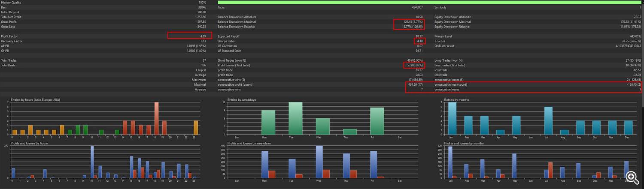Image resolution: width=644 pixels, height=189 pixels.
Task: Click the "Equity Drawdown Maximal" label
Action: click(453, 22)
